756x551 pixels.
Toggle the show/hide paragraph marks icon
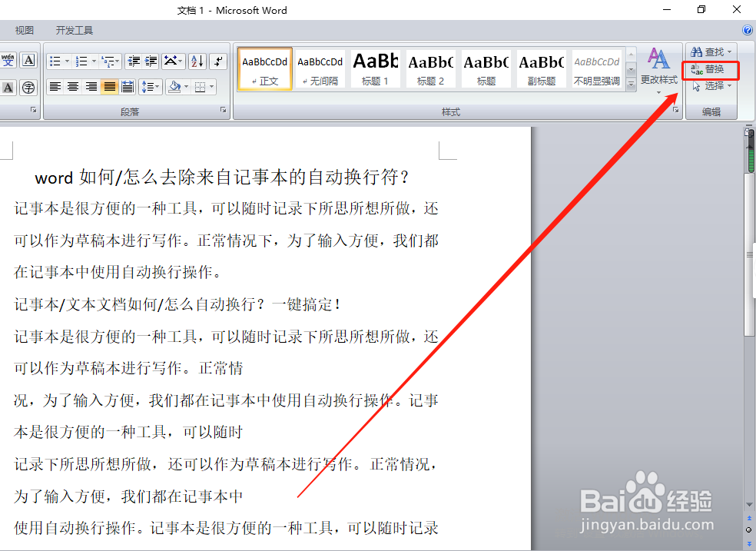pyautogui.click(x=218, y=60)
